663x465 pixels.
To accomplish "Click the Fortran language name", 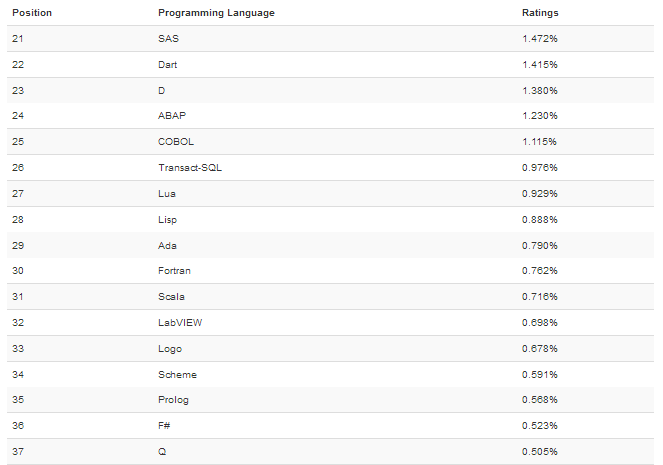I will pos(174,271).
